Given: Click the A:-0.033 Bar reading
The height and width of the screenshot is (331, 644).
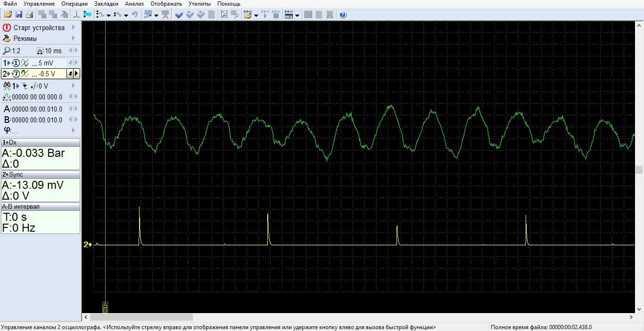Looking at the screenshot, I should [33, 153].
